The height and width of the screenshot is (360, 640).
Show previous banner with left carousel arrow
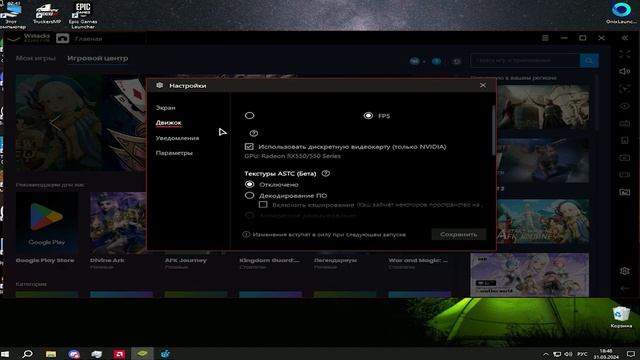55,122
